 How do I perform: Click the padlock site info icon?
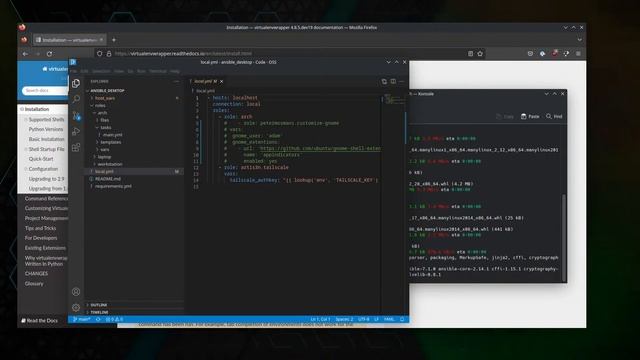pos(109,53)
